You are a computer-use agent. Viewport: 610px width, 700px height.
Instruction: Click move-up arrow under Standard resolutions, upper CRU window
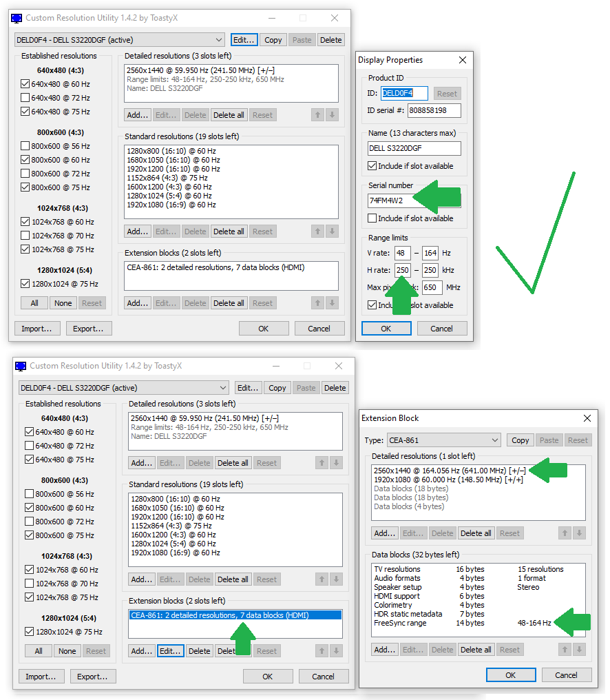tap(317, 231)
